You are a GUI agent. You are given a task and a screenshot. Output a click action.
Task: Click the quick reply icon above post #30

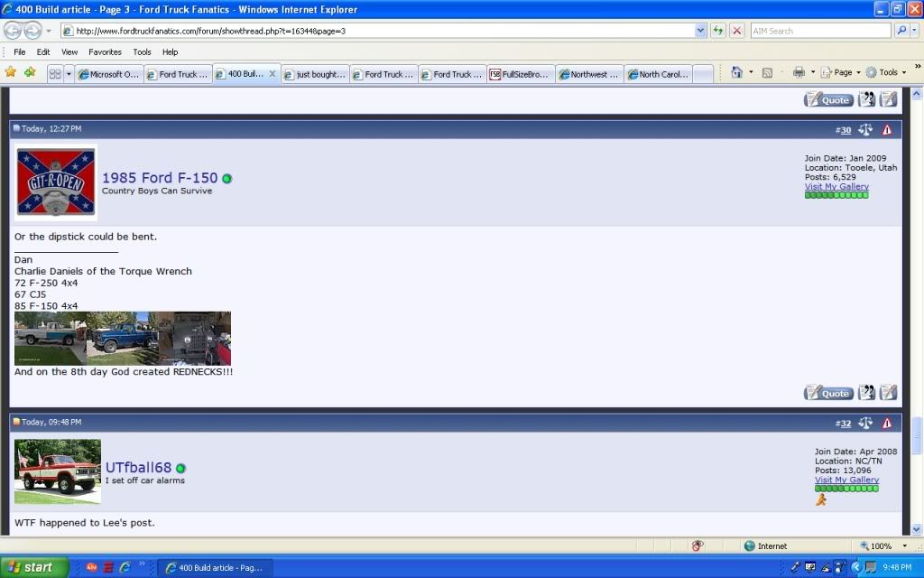tap(889, 99)
